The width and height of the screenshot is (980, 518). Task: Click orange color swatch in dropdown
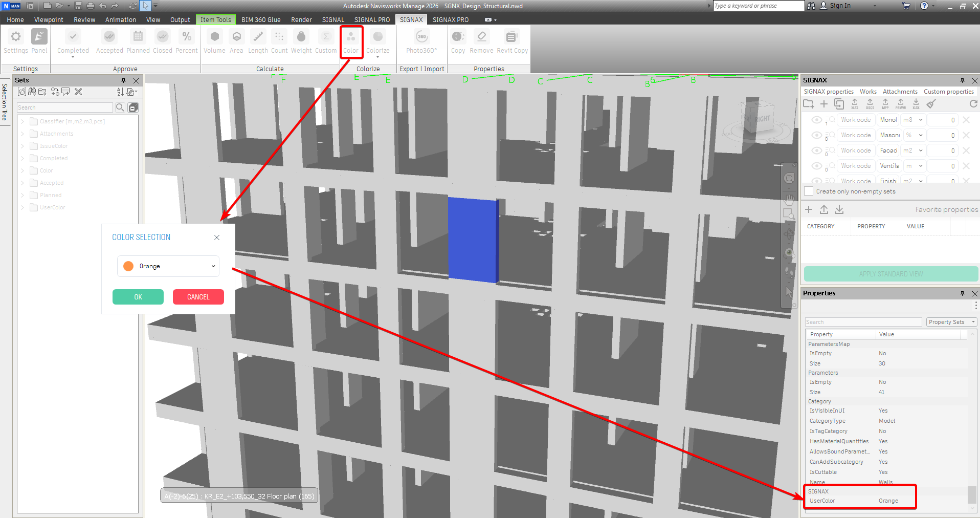(x=128, y=266)
